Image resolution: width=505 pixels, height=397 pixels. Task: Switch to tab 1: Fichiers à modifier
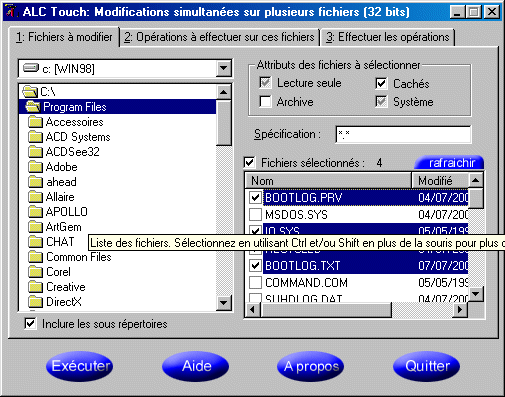[64, 37]
